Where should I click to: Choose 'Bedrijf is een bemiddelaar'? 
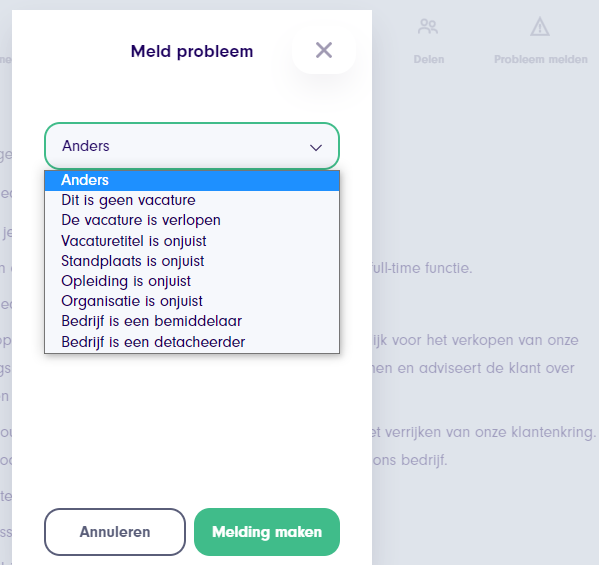tap(192, 321)
